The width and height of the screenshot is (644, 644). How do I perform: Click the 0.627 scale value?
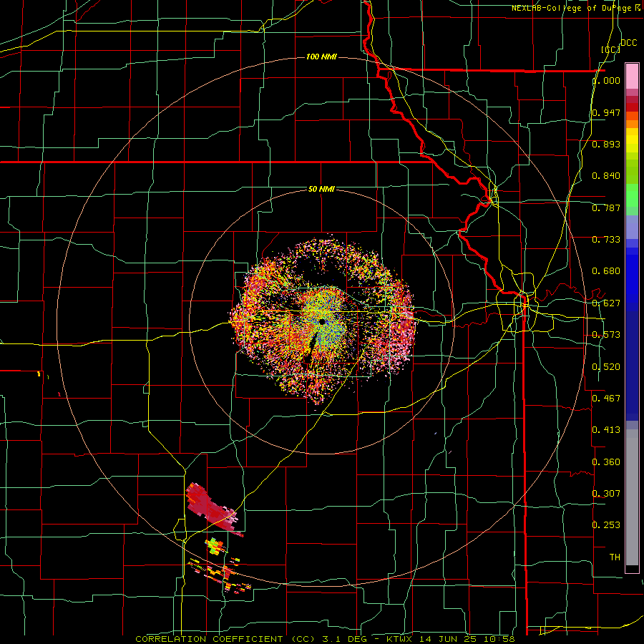click(x=606, y=303)
